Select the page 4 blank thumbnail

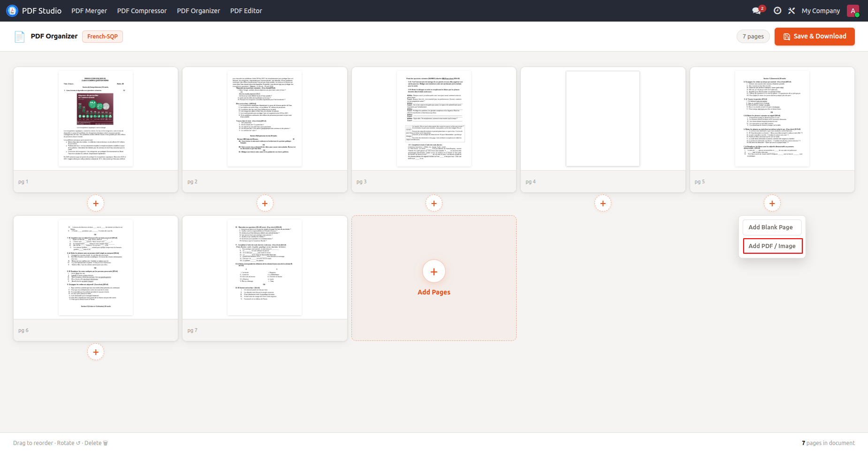tap(603, 119)
